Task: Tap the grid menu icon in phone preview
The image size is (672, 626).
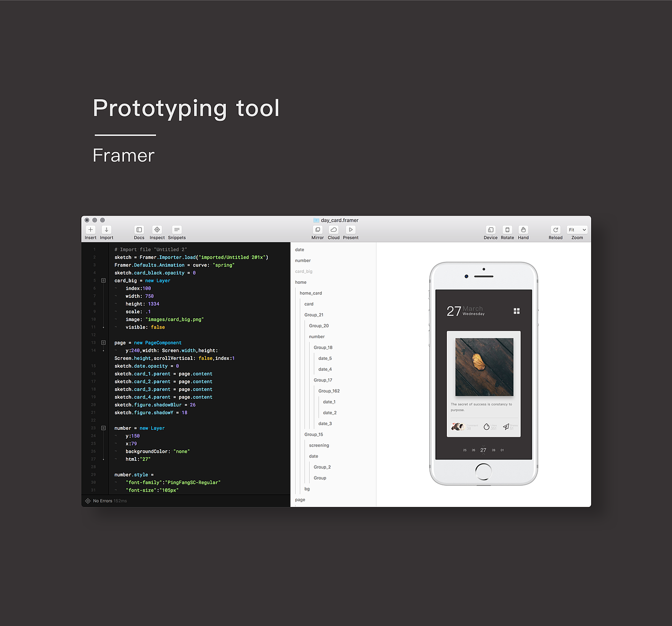Action: [517, 311]
